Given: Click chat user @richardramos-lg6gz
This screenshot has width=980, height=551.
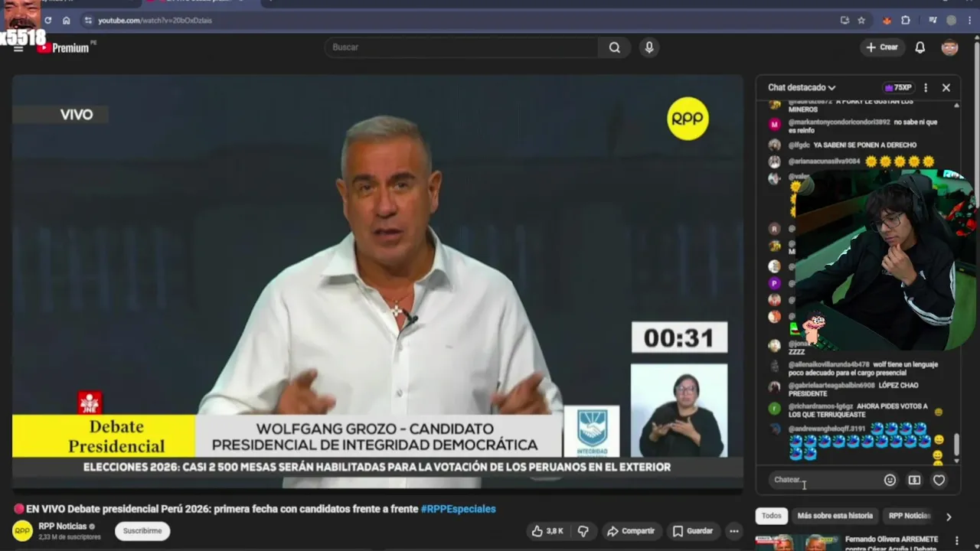Looking at the screenshot, I should [x=821, y=406].
